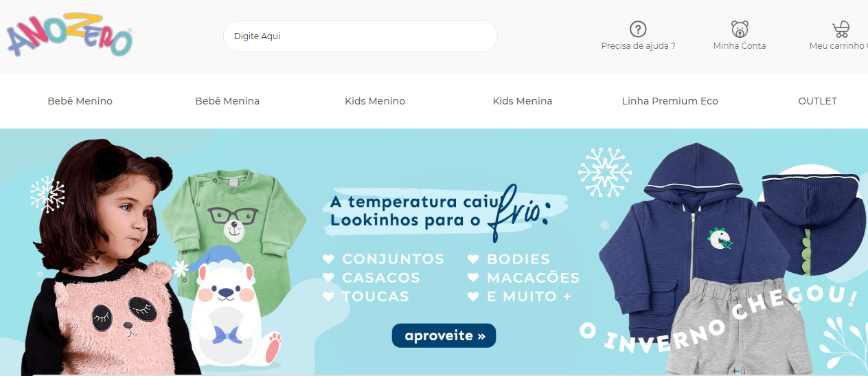The width and height of the screenshot is (868, 376).
Task: Click the Meu carrinho link
Action: 838,46
